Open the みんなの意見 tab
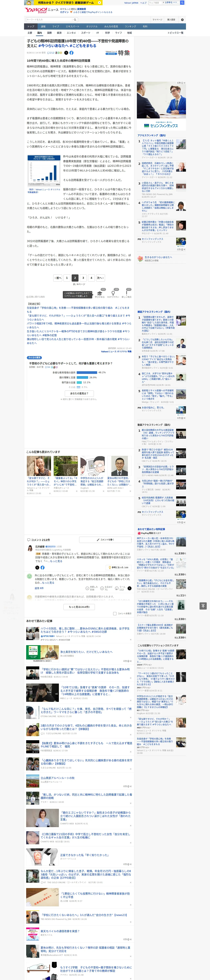The height and width of the screenshot is (980, 210). [111, 26]
